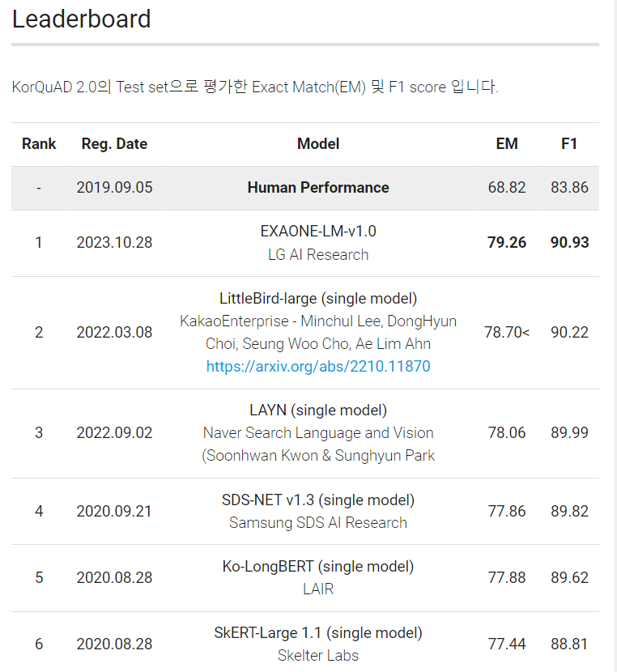This screenshot has height=672, width=617.
Task: Click Skelter Labs affiliation text
Action: (318, 656)
